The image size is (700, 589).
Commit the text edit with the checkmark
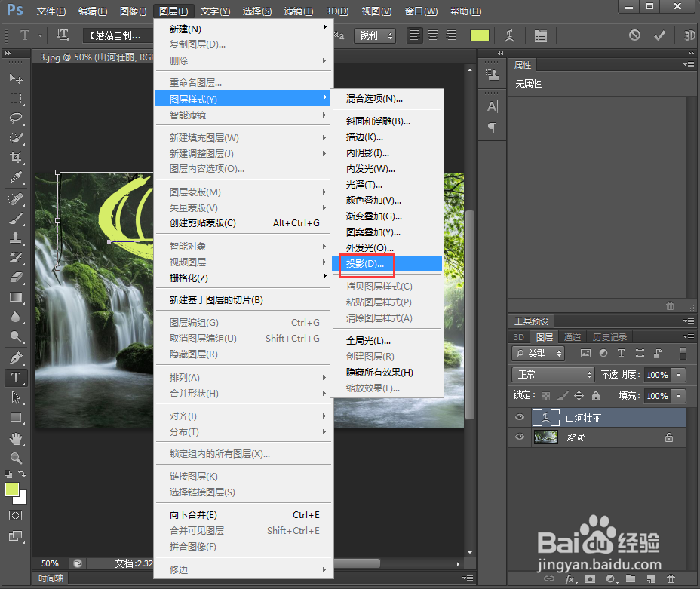click(659, 35)
